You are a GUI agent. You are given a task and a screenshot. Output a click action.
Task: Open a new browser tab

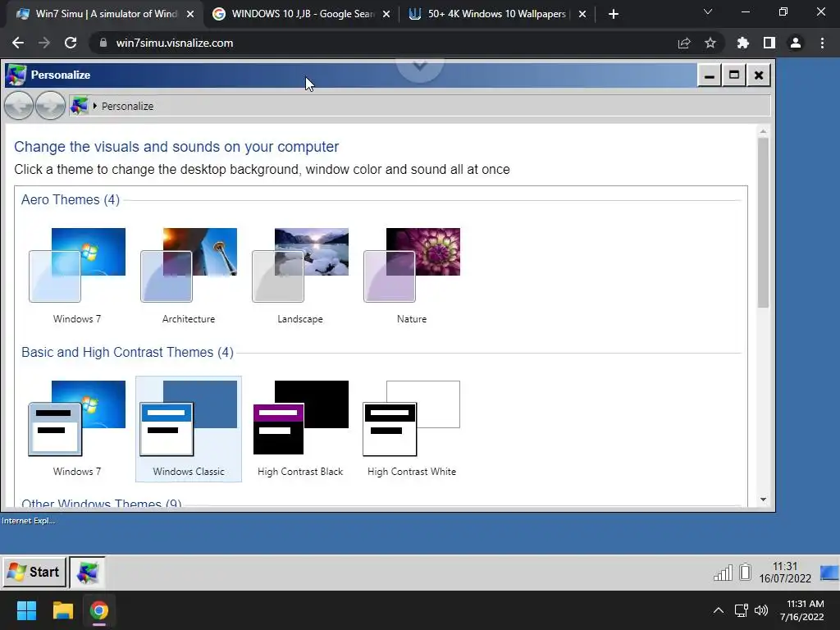pos(614,15)
